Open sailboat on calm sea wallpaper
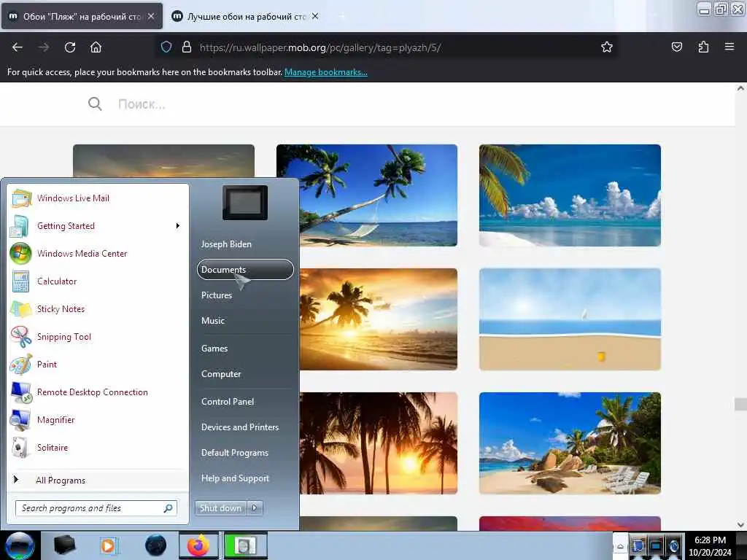The image size is (747, 560). point(570,319)
